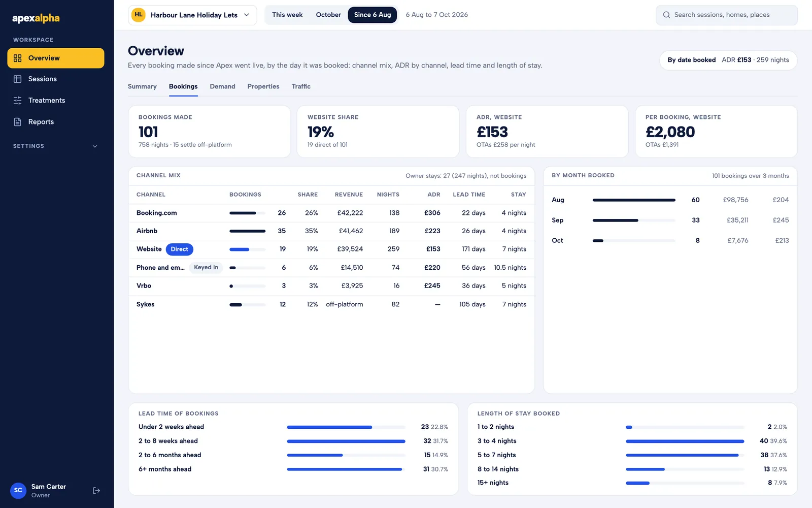Screen dimensions: 812x508
Task: Open Treatments from the sidebar
Action: click(56, 101)
